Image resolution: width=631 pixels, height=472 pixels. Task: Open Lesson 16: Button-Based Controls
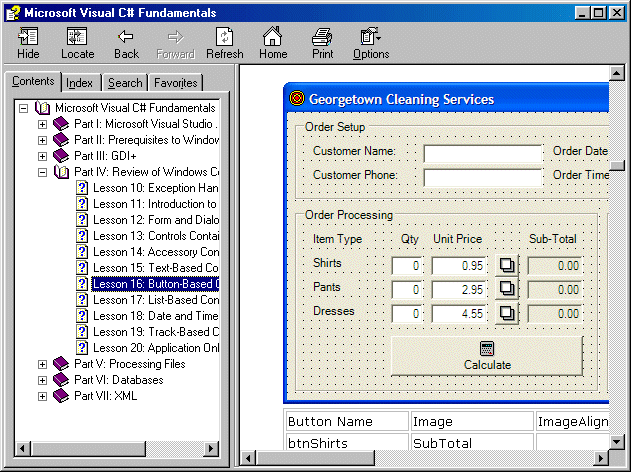pyautogui.click(x=156, y=284)
